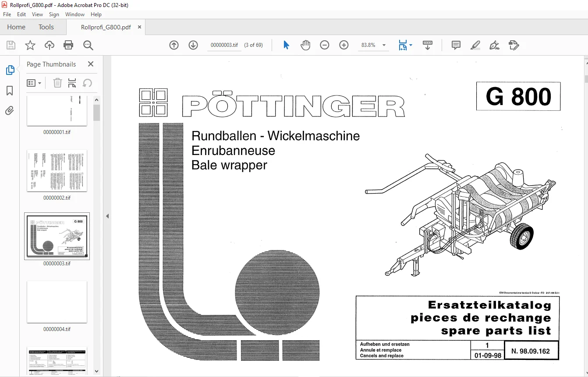Open the View menu

[x=37, y=14]
